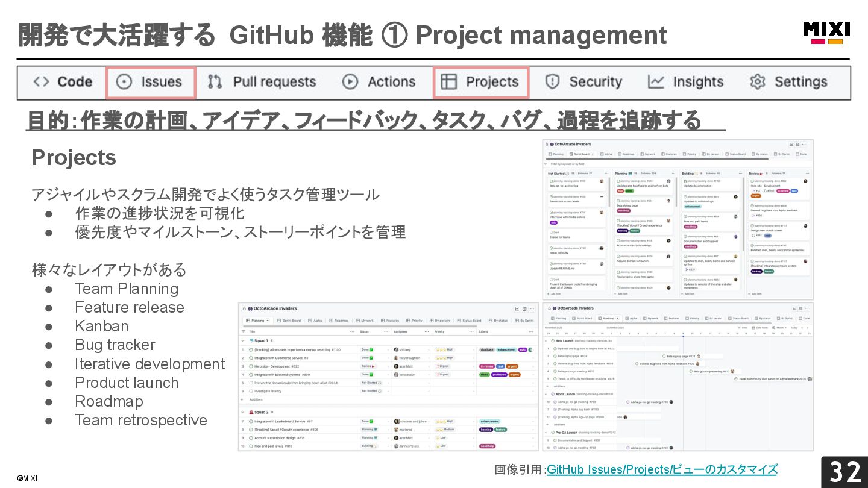Click the filter icon beside Title column in table view
Screen dimensions: 868x488
click(x=244, y=331)
